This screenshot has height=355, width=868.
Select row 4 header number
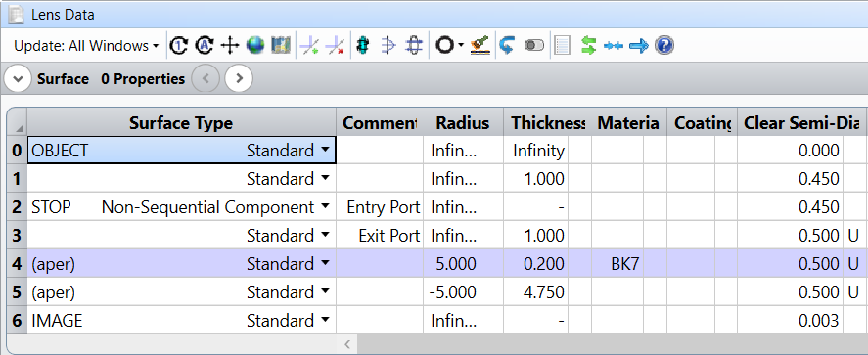tap(18, 264)
